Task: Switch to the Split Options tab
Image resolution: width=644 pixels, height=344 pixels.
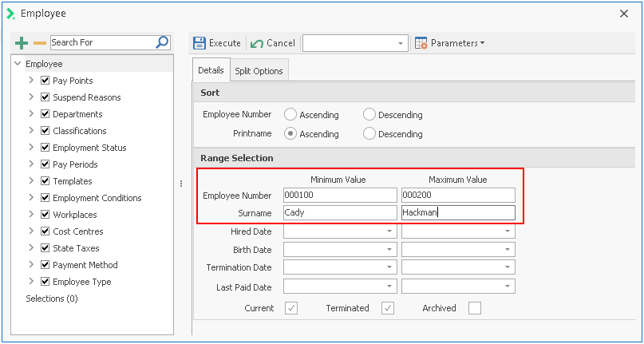Action: [x=259, y=71]
